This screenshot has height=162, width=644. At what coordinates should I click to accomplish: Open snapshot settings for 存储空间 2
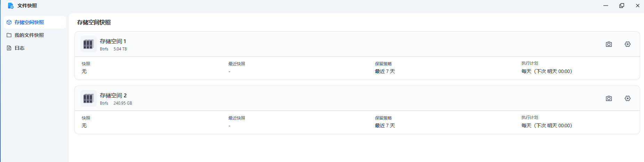pos(627,98)
